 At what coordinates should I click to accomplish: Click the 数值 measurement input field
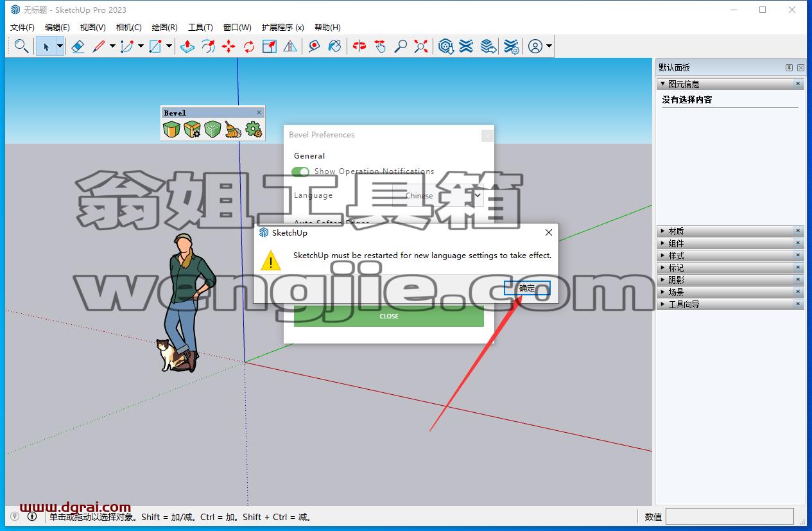click(730, 516)
